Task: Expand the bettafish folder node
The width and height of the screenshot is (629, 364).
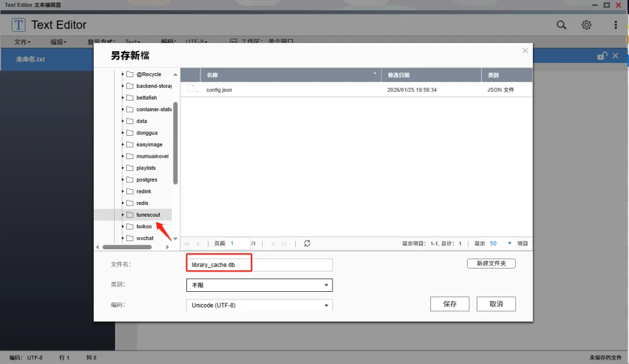Action: (123, 97)
